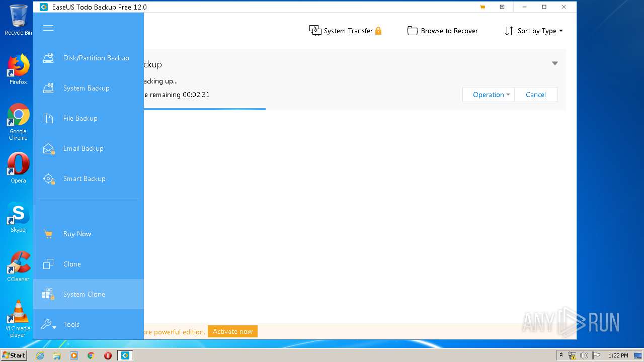
Task: Click the Browse to Recover folder icon
Action: point(413,31)
